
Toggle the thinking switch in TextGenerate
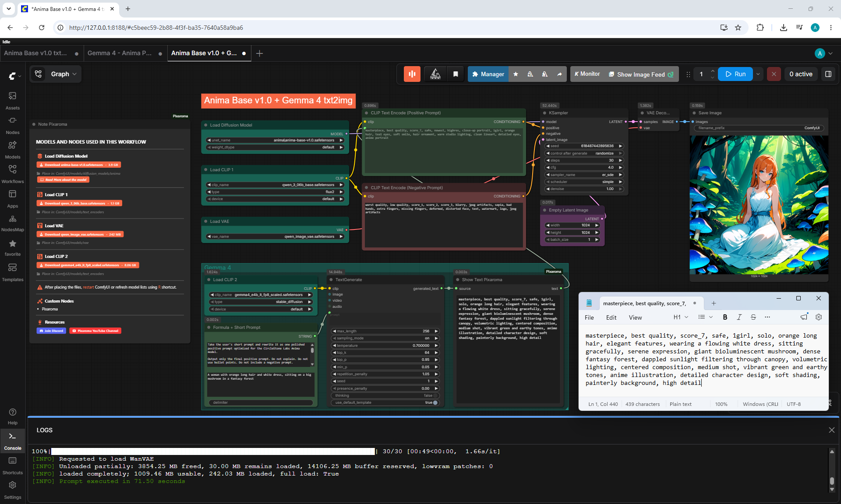coord(435,395)
